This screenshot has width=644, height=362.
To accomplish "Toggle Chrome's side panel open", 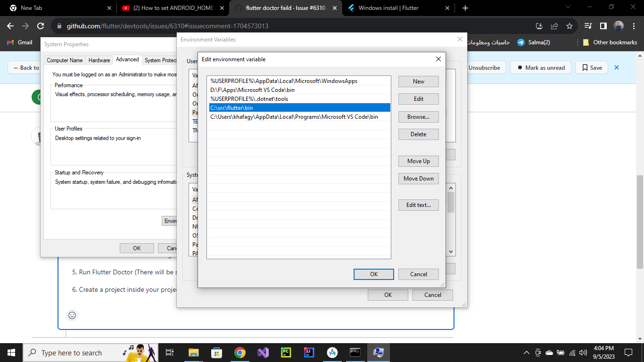I will pyautogui.click(x=603, y=26).
